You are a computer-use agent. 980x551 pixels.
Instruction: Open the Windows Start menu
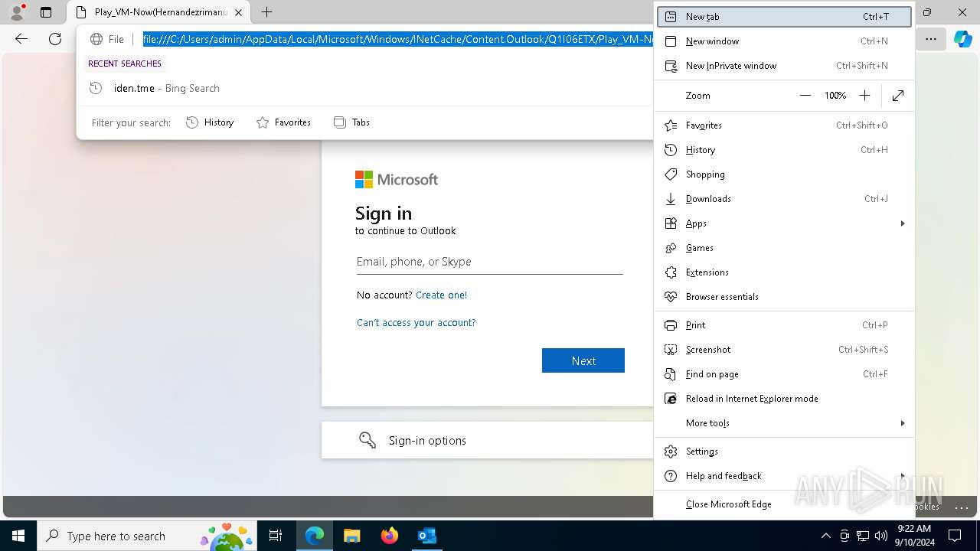(18, 536)
